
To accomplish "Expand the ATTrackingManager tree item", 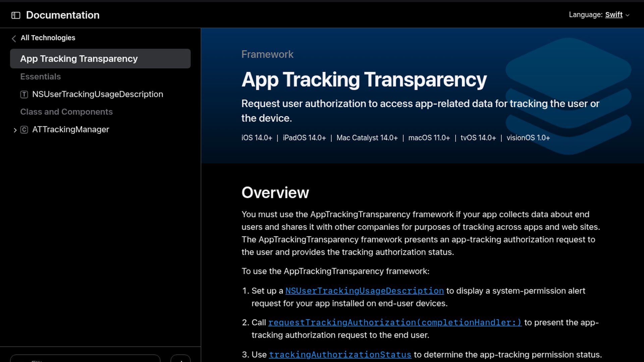I will point(15,130).
